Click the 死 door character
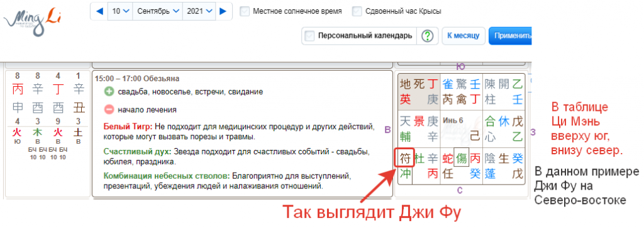644x228 pixels. [418, 84]
